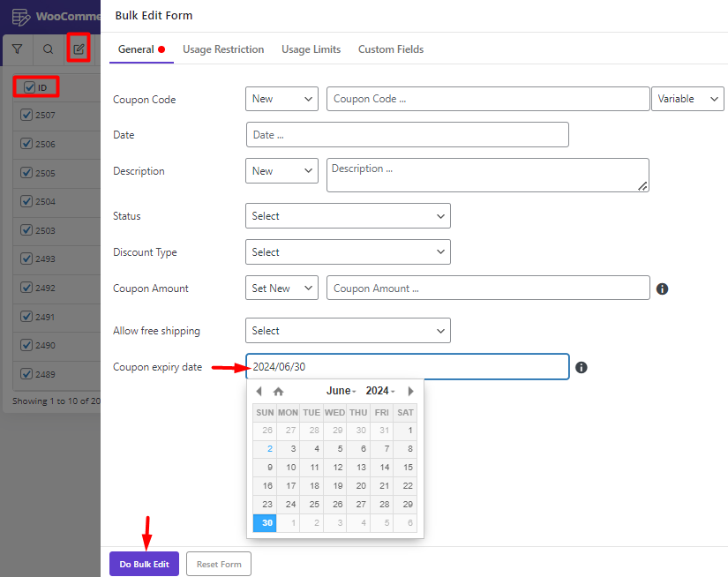Click the Reset Form button

pos(219,564)
